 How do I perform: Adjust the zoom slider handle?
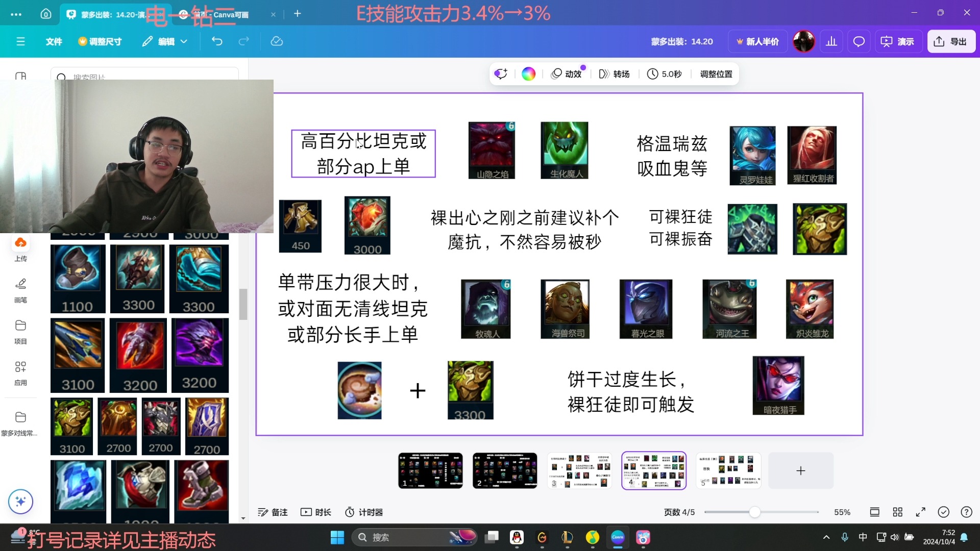click(754, 512)
